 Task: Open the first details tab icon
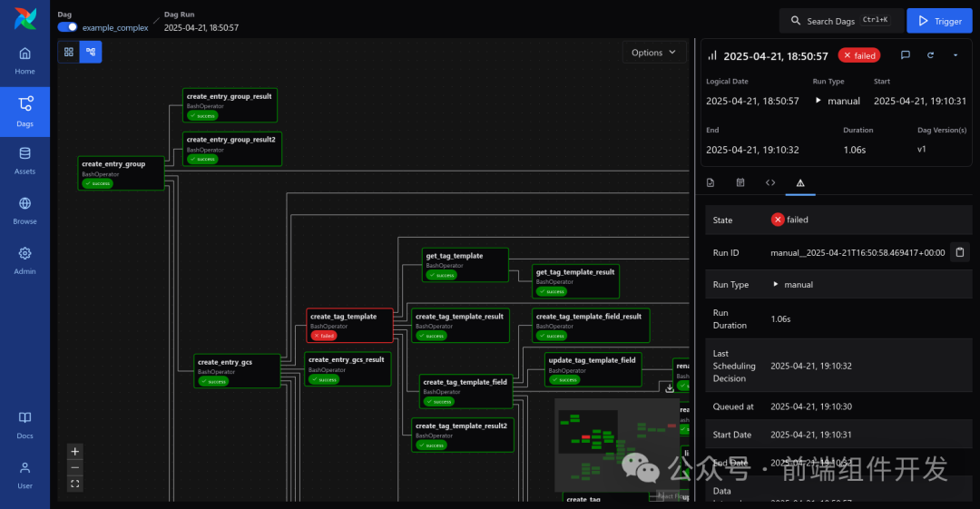point(710,182)
